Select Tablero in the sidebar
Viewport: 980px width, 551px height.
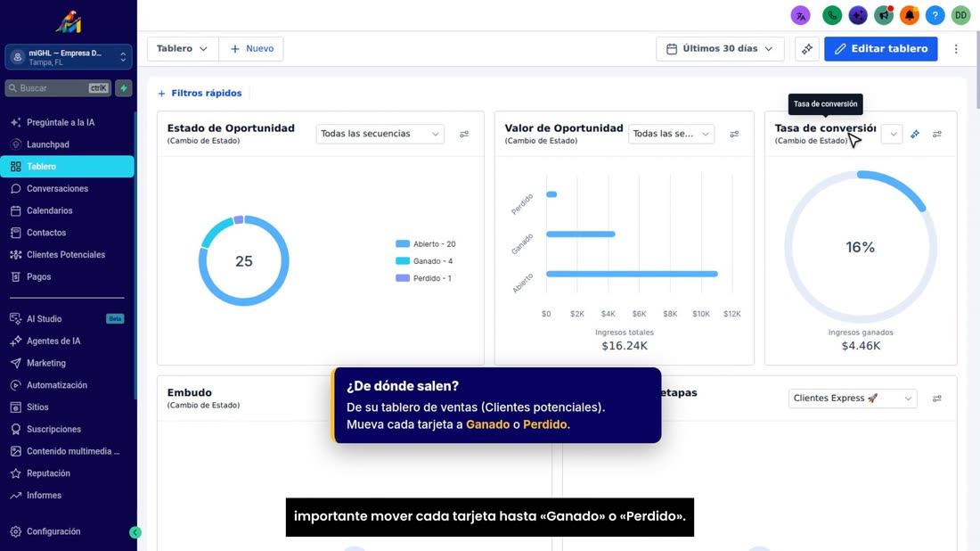pos(68,167)
